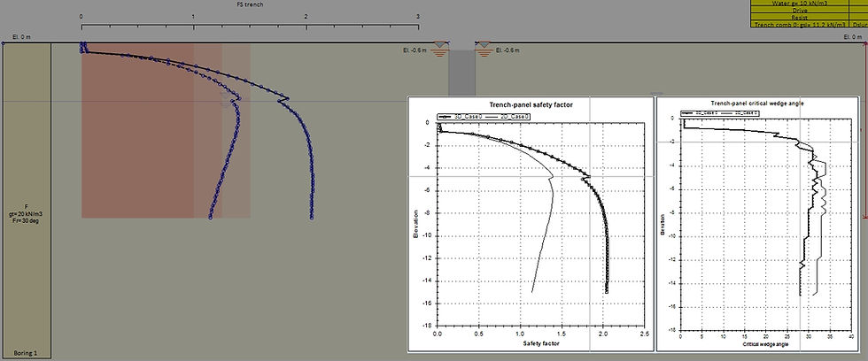Open the Trench-panel safety factor chart
Viewport: 868px width, 361px height.
click(530, 224)
